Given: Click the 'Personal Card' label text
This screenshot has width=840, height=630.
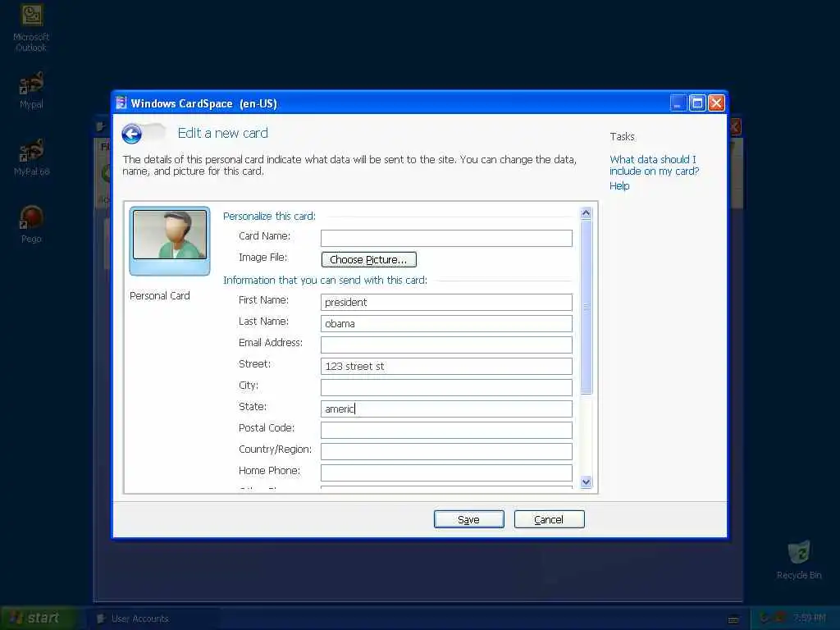Looking at the screenshot, I should [x=160, y=295].
